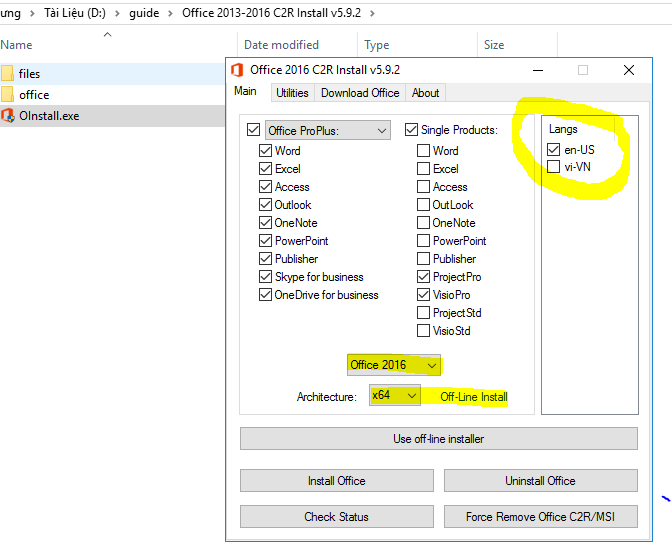The image size is (672, 550).
Task: Open the About tab
Action: click(426, 93)
